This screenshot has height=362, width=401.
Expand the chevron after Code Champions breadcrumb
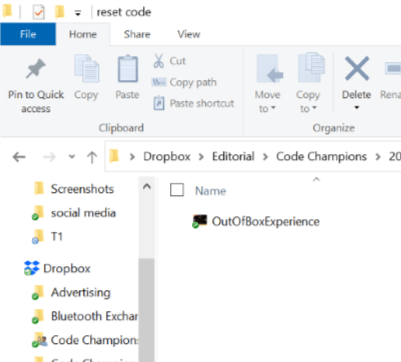[378, 157]
